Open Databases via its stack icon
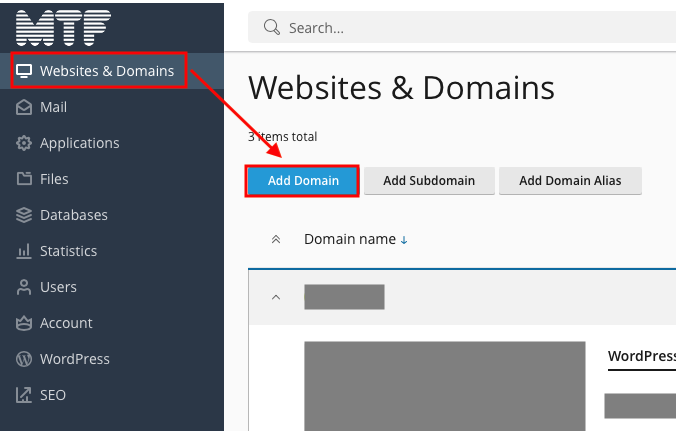 tap(24, 215)
